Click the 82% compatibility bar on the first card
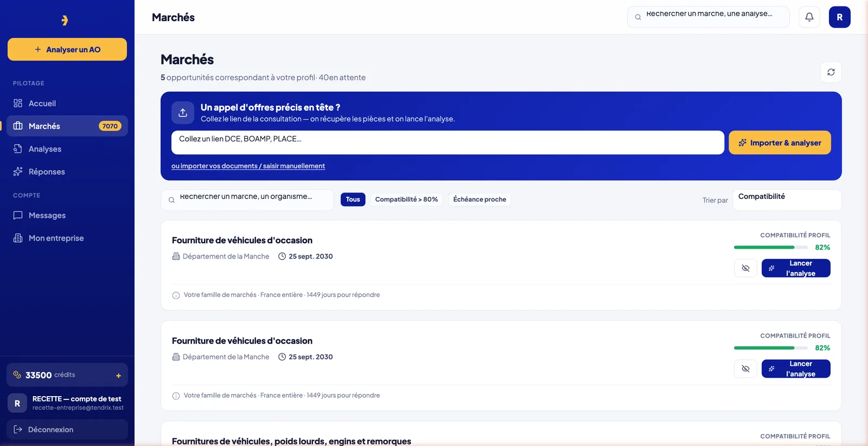 click(x=770, y=247)
